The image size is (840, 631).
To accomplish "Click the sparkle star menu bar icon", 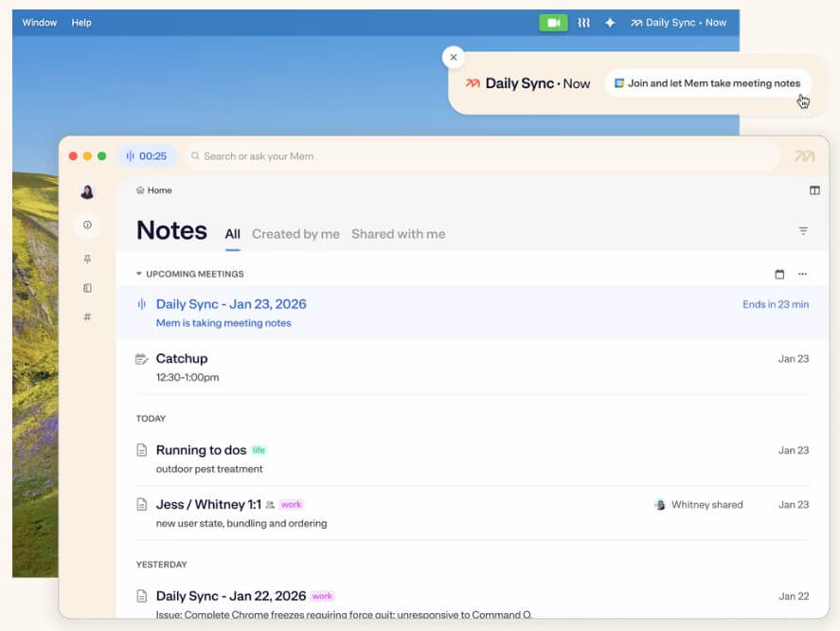I will click(610, 23).
